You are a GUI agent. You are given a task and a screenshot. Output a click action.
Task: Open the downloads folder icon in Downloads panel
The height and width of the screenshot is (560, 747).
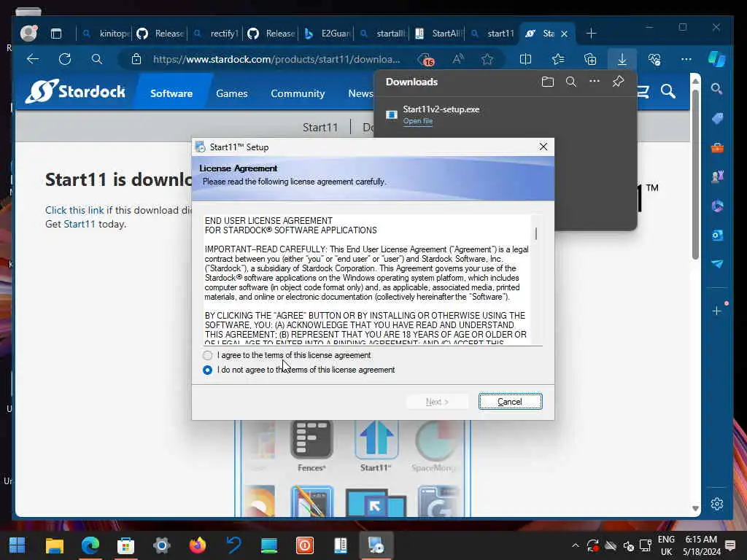coord(547,82)
